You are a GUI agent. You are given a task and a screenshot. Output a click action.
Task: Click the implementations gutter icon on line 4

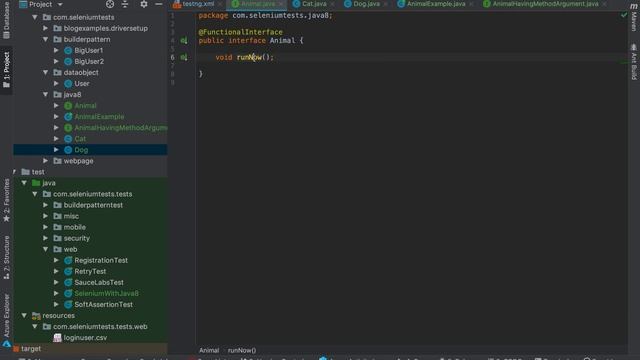pyautogui.click(x=184, y=40)
